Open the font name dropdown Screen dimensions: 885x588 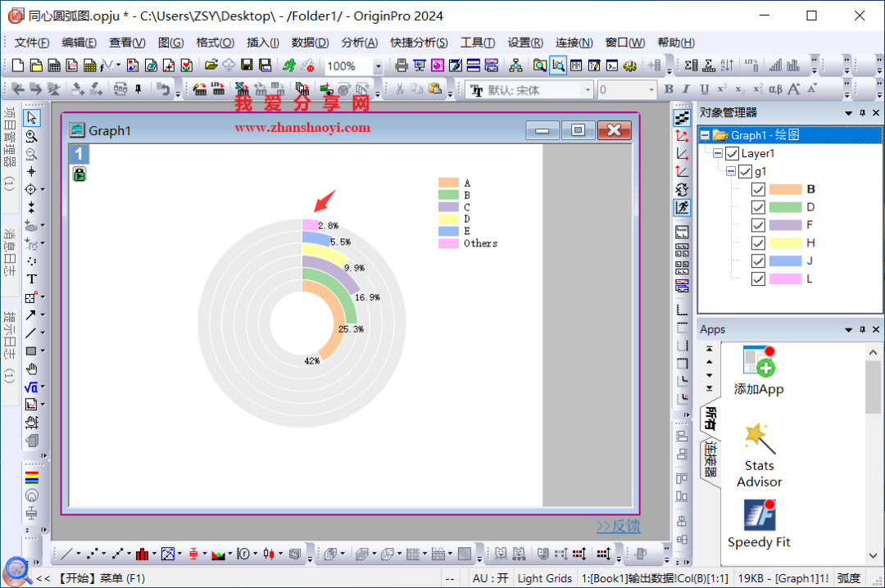click(x=588, y=90)
